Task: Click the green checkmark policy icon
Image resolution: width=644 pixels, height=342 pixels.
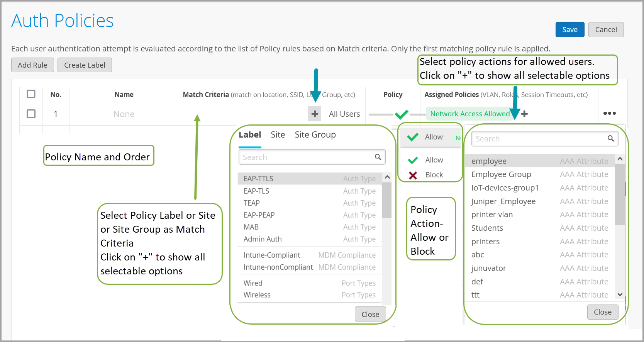Action: point(402,114)
